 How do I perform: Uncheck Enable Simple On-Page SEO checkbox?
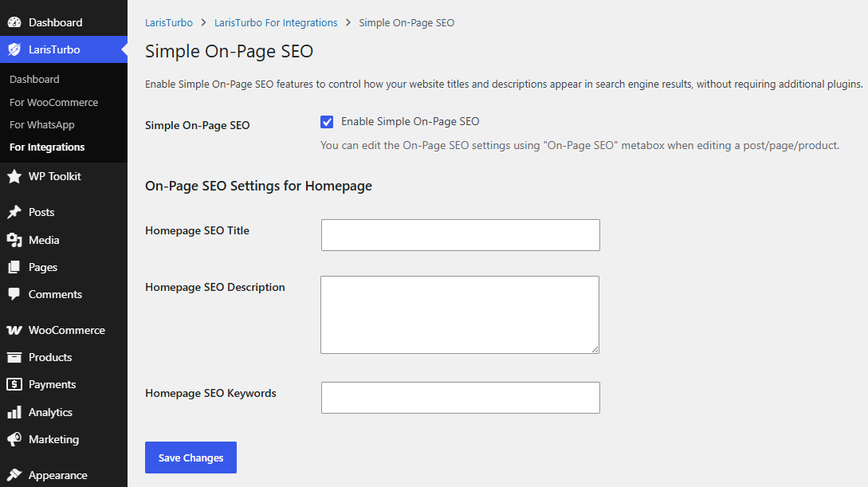[327, 122]
